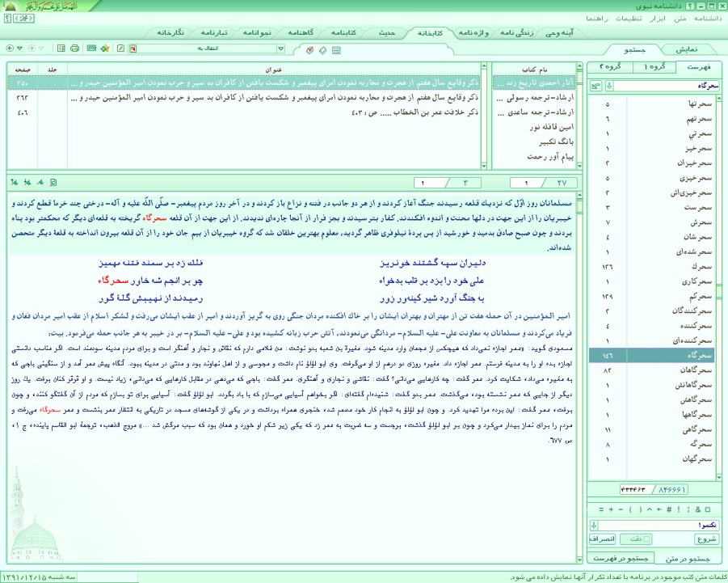
Task: Select the فهرست tab in side panel
Action: 699,67
